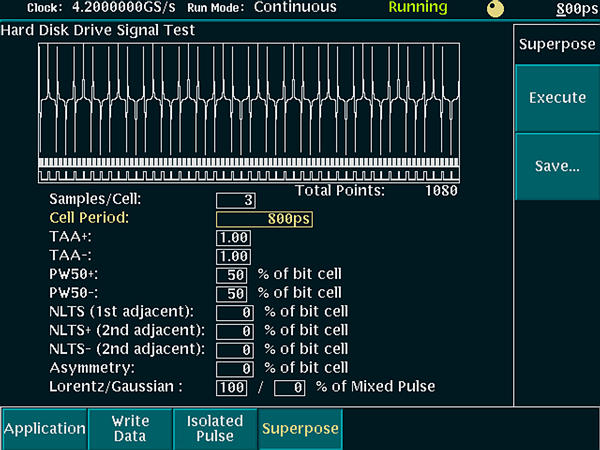
Task: Open the Application bottom menu
Action: tap(43, 428)
